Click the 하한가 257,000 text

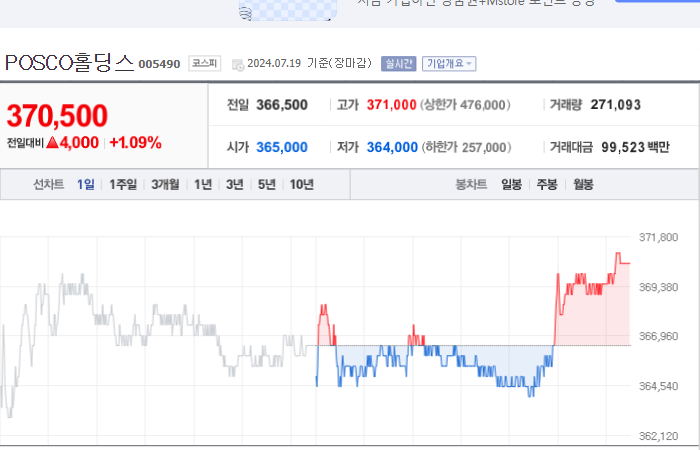point(467,147)
